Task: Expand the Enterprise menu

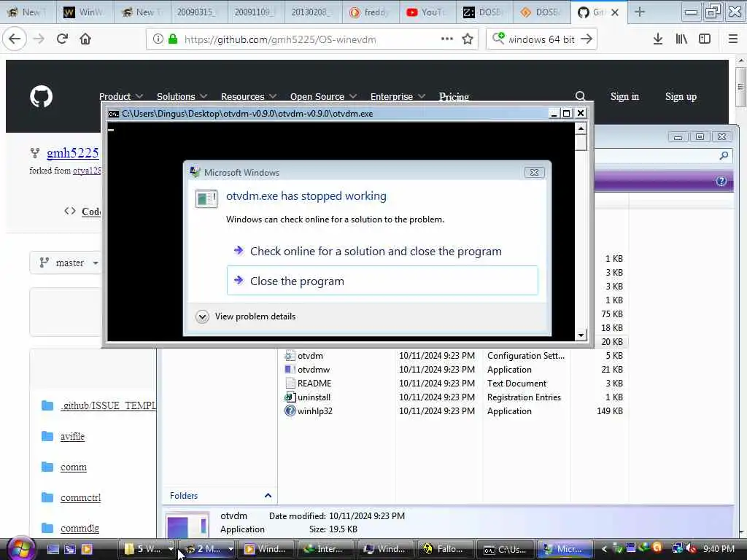Action: tap(398, 96)
